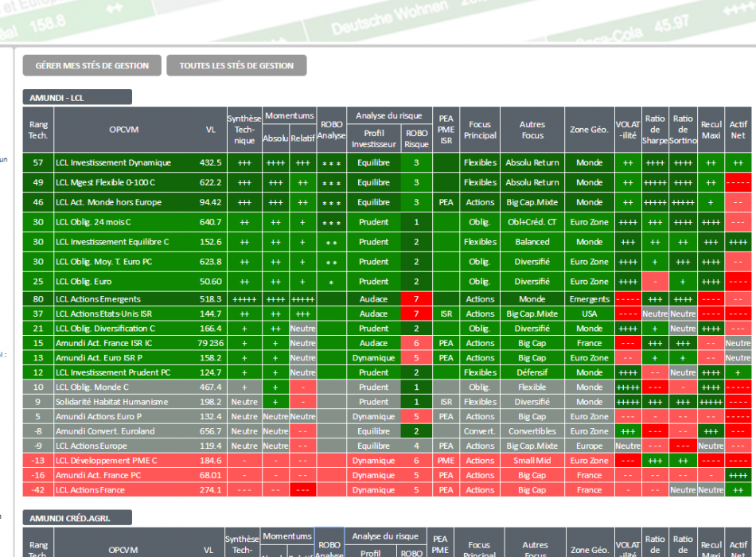
Task: Click the LCL Oblig. Euro fund name
Action: point(84,281)
